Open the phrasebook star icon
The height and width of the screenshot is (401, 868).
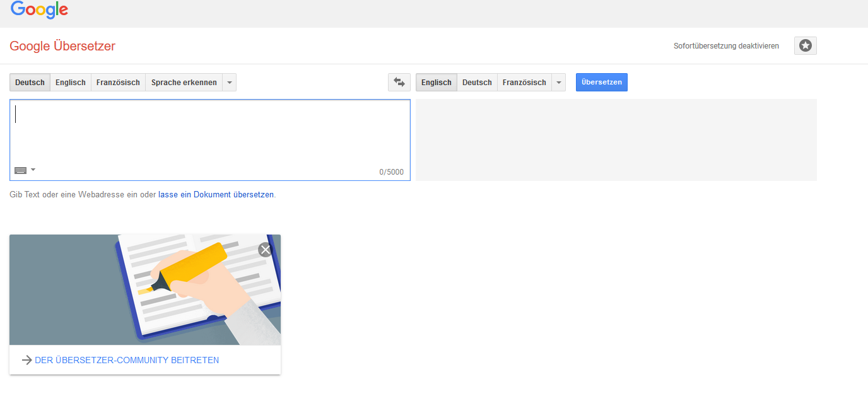point(806,46)
